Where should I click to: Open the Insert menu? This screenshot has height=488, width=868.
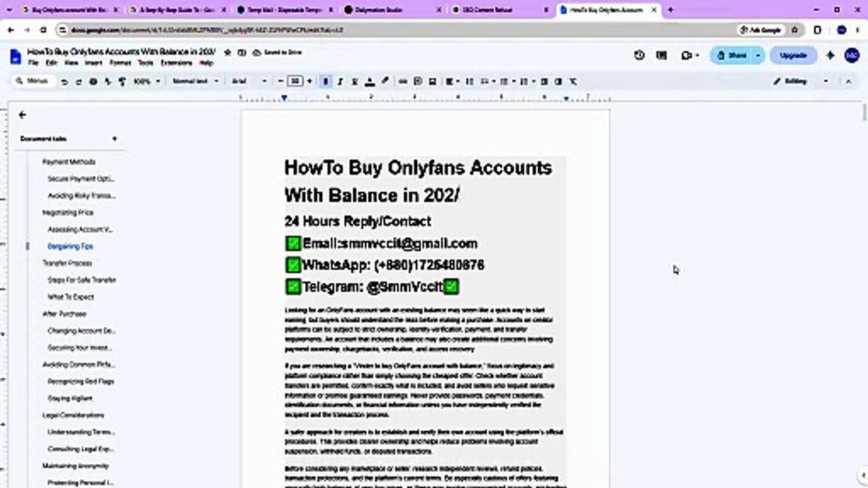pyautogui.click(x=93, y=63)
